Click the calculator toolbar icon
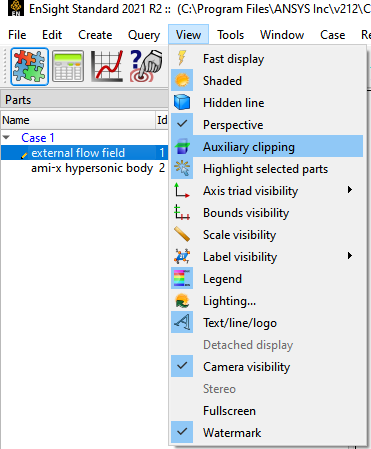 (68, 66)
